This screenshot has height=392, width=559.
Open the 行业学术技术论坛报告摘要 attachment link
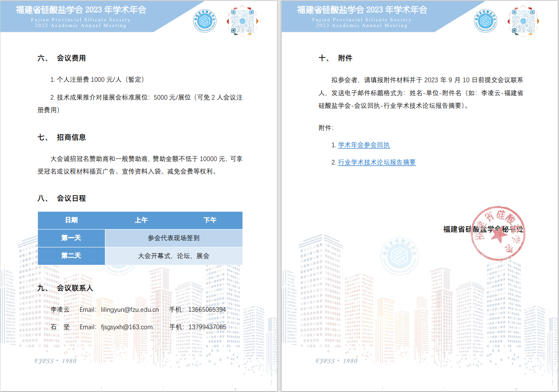click(x=377, y=162)
